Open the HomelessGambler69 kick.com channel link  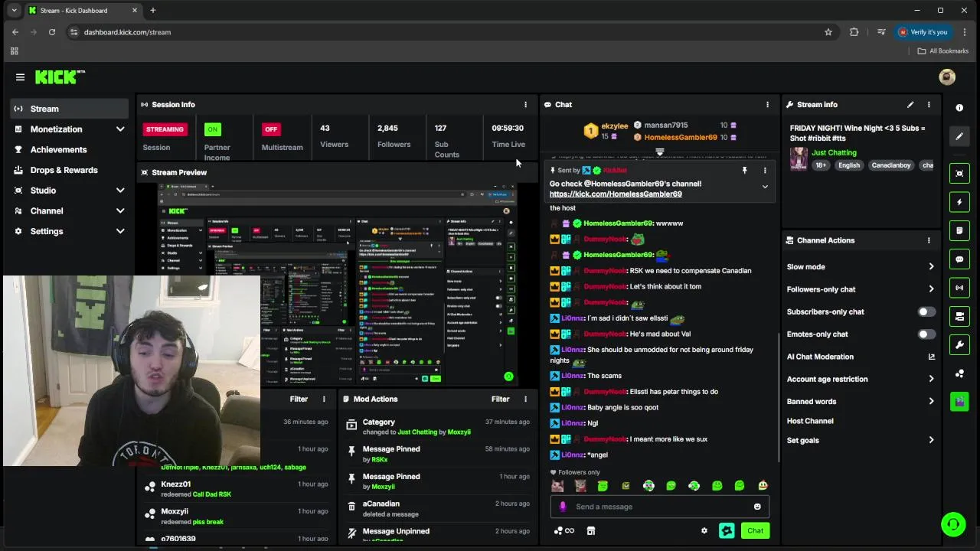pyautogui.click(x=616, y=194)
